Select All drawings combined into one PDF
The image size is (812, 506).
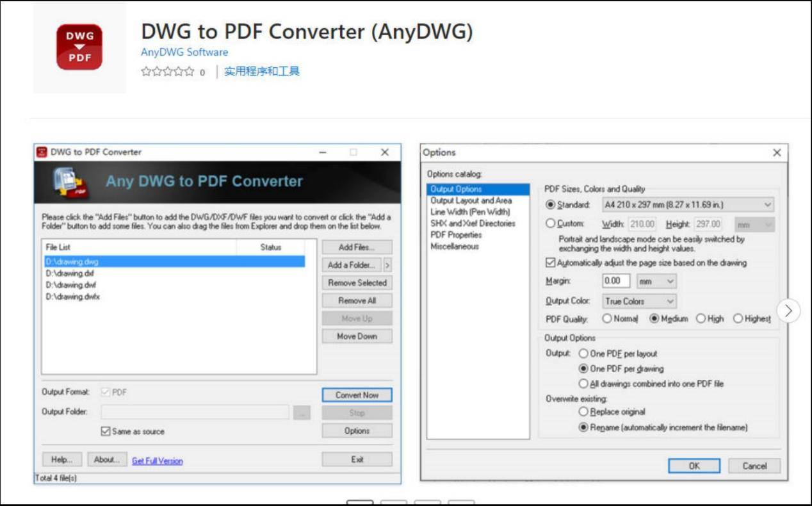[583, 384]
